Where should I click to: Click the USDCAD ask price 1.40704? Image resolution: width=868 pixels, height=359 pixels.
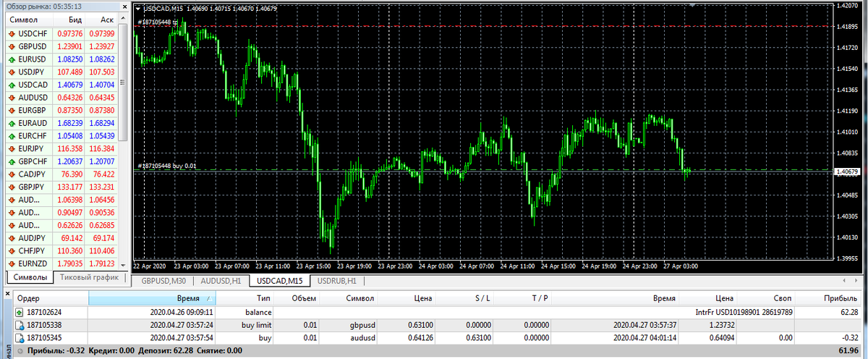pyautogui.click(x=101, y=85)
